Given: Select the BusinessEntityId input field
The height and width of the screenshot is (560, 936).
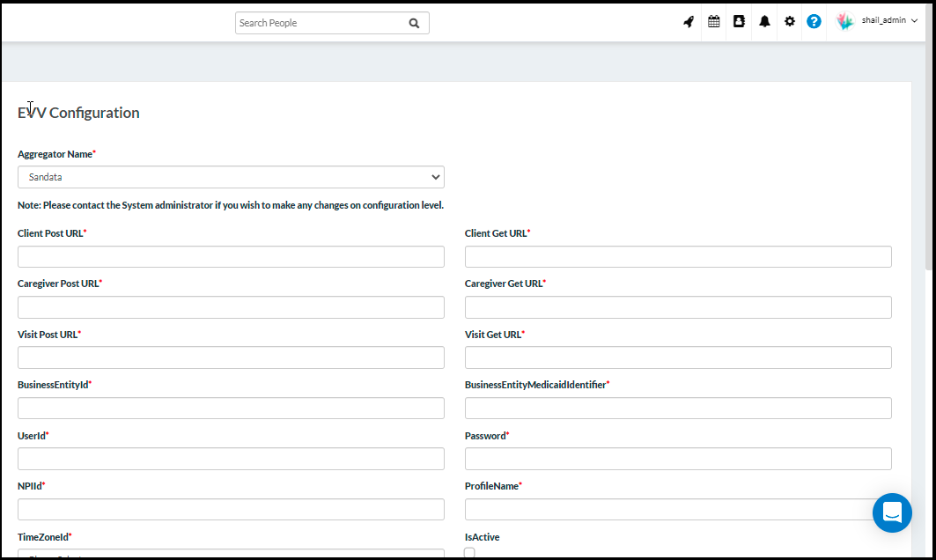Looking at the screenshot, I should click(231, 409).
